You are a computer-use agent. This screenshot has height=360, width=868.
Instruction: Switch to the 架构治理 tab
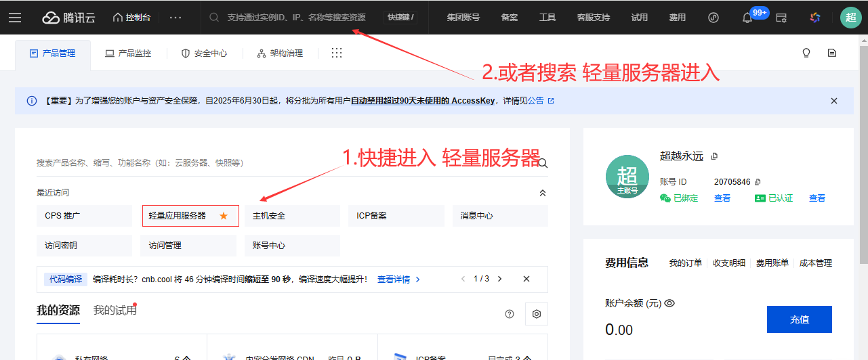click(280, 53)
